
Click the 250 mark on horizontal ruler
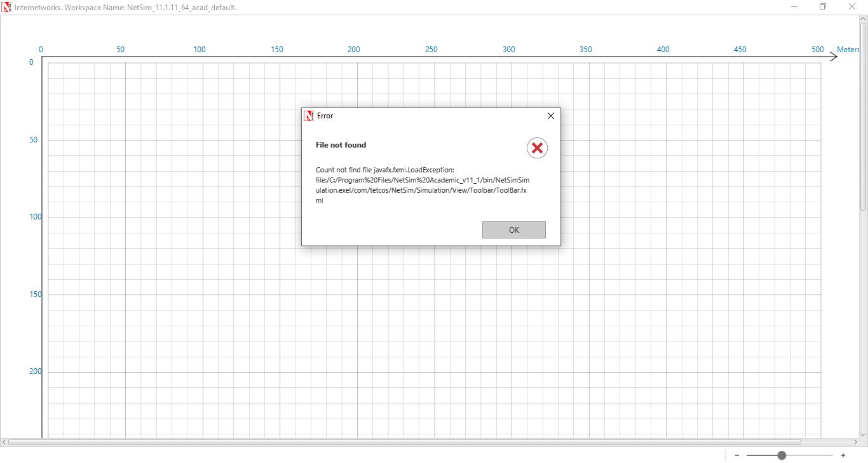click(x=431, y=50)
